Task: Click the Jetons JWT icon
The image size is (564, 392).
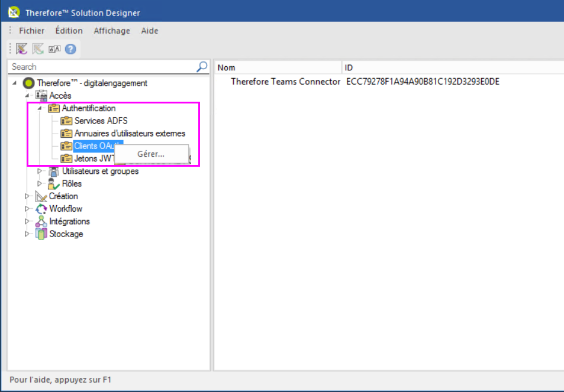Action: click(x=66, y=158)
